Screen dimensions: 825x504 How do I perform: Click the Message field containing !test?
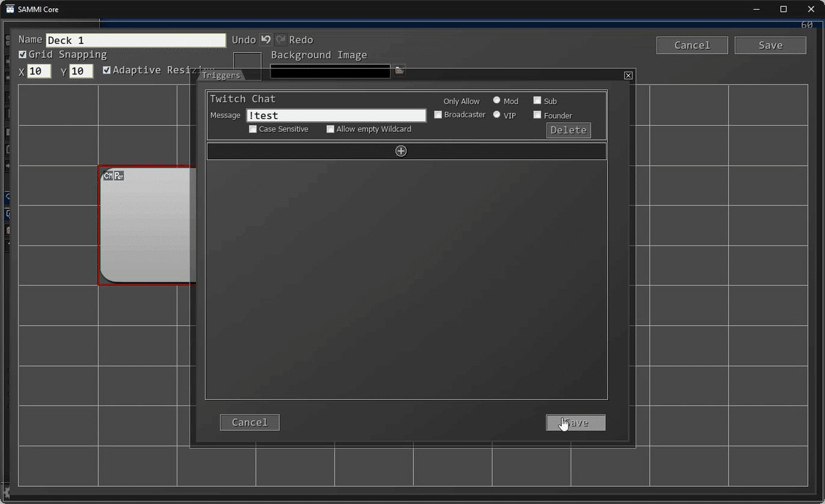(336, 116)
